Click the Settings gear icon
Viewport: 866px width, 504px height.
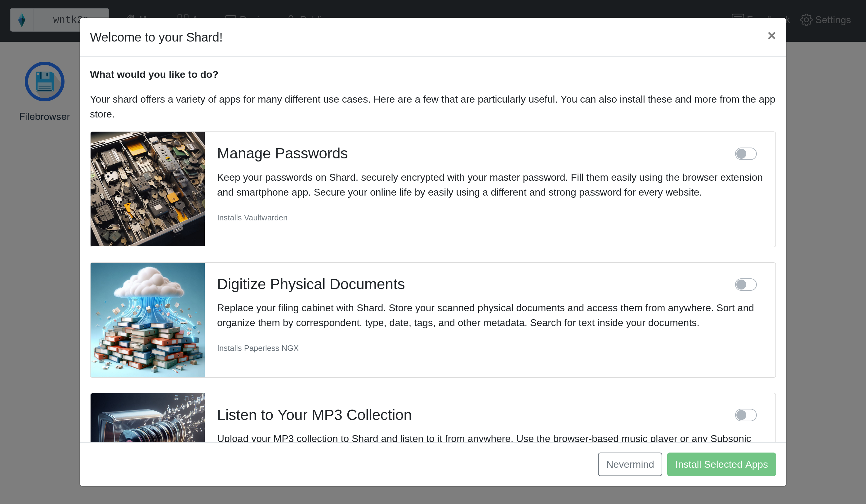[806, 20]
